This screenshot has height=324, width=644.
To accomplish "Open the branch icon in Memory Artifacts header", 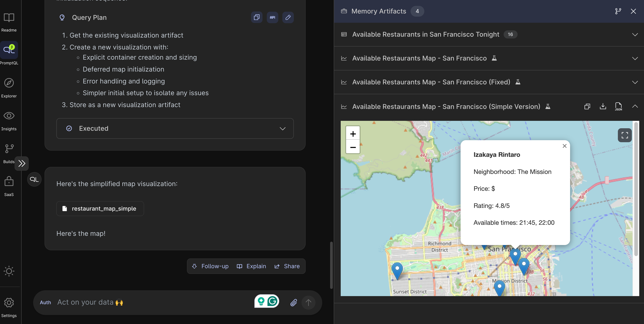I will pyautogui.click(x=618, y=11).
